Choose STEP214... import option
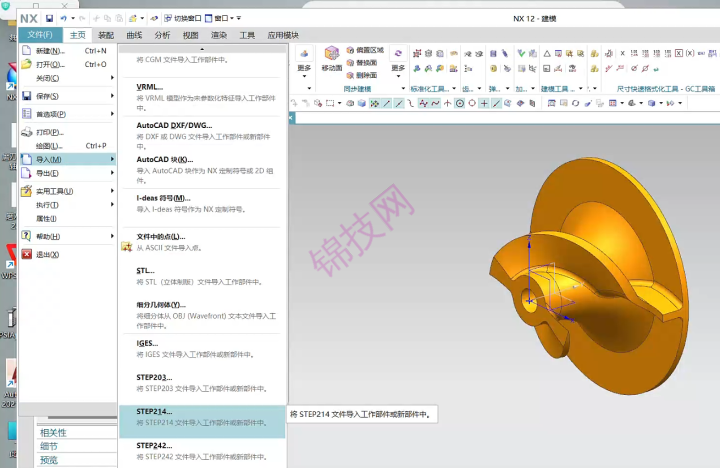The width and height of the screenshot is (720, 468). point(202,421)
